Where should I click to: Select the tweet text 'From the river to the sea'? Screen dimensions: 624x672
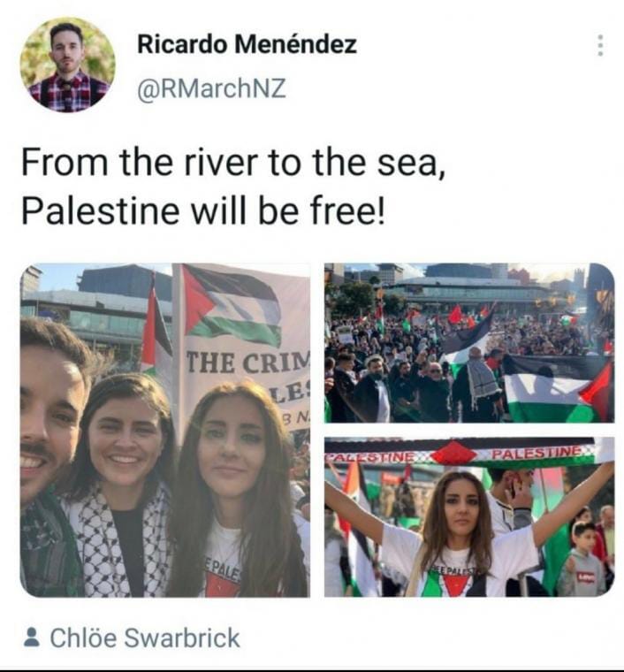(233, 162)
